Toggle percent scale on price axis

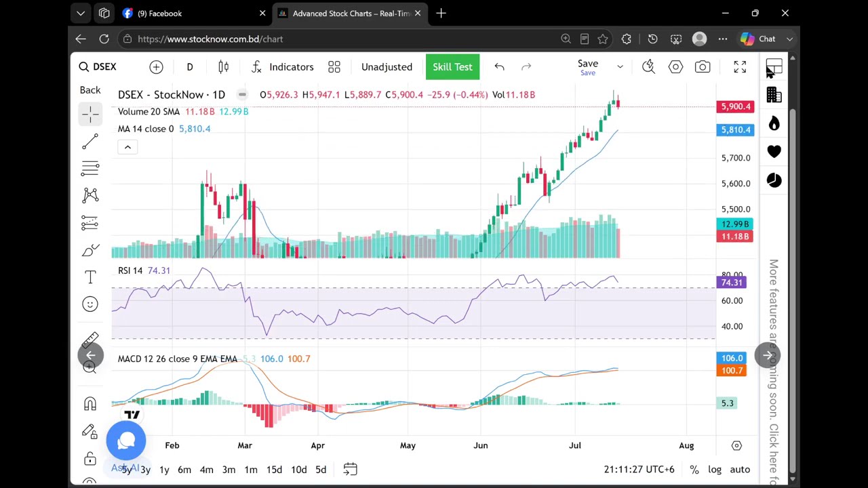click(x=694, y=469)
